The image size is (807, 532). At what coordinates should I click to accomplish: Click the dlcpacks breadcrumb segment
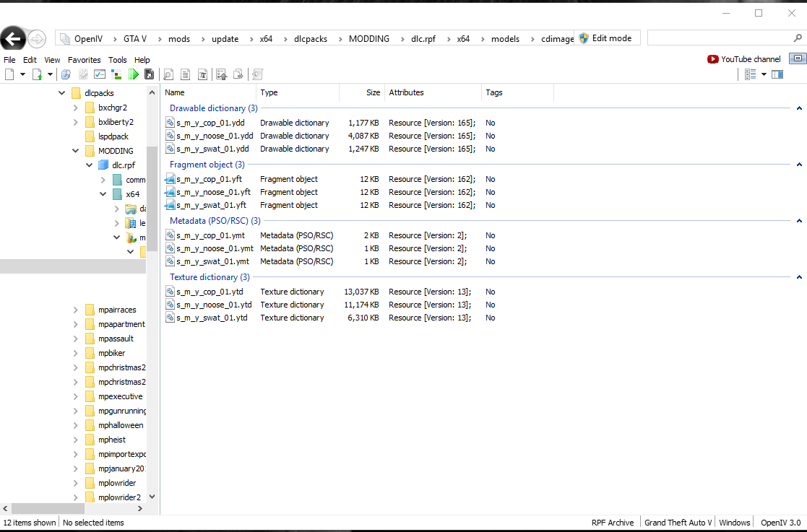click(311, 39)
